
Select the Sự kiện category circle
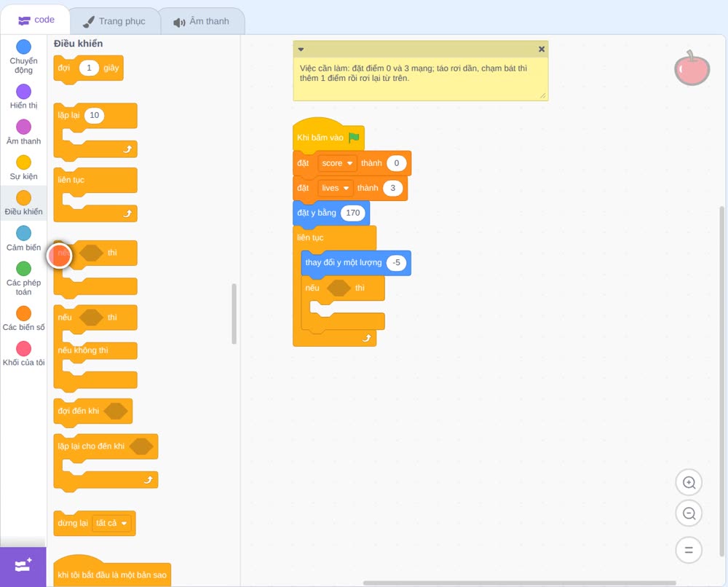click(24, 162)
